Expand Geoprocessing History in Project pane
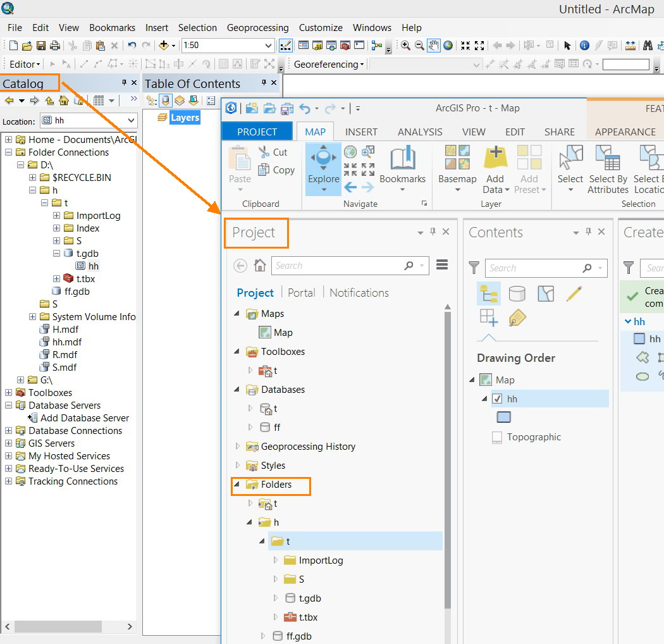 (237, 446)
